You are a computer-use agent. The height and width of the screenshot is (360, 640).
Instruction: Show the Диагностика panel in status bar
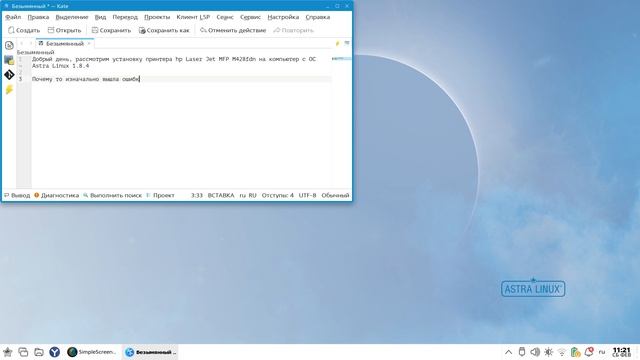56,196
